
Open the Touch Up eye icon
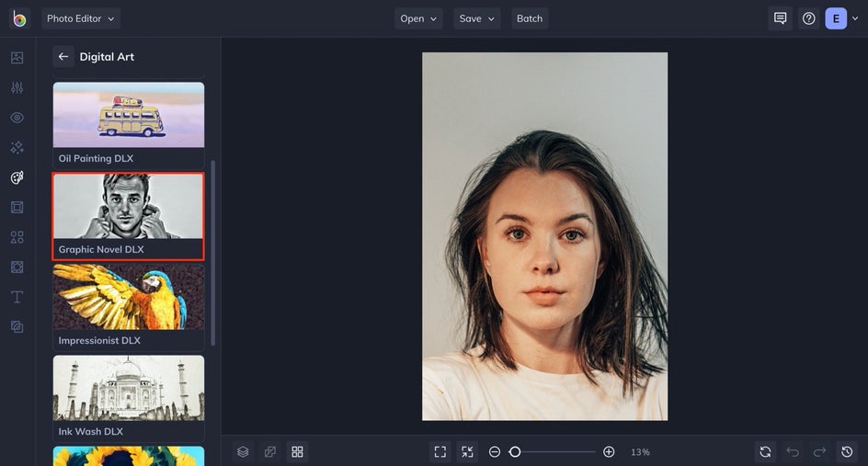point(17,118)
